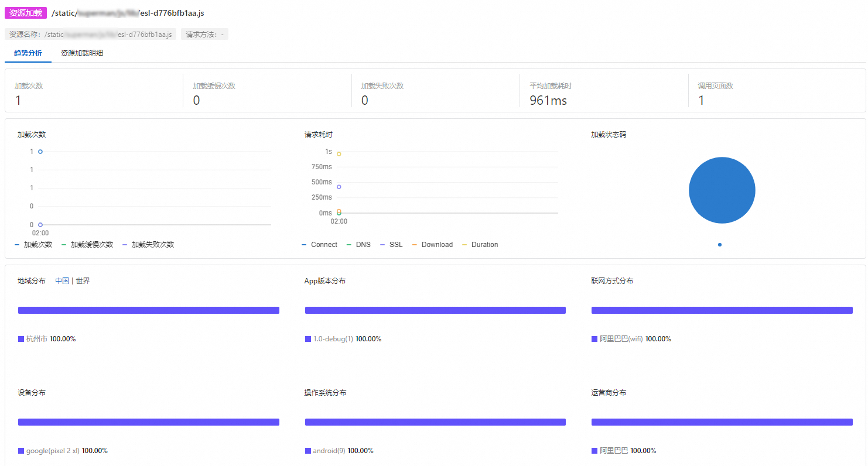The height and width of the screenshot is (466, 868).
Task: Toggle the SSL legend entry
Action: tap(391, 245)
